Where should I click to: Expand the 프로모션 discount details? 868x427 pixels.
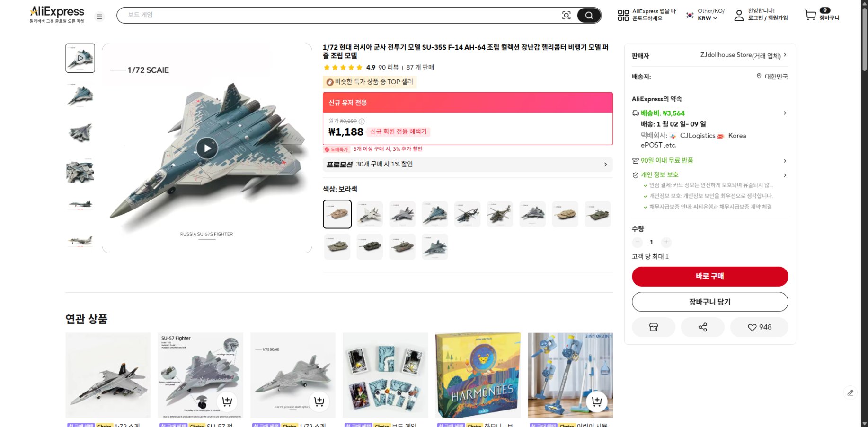pyautogui.click(x=605, y=164)
